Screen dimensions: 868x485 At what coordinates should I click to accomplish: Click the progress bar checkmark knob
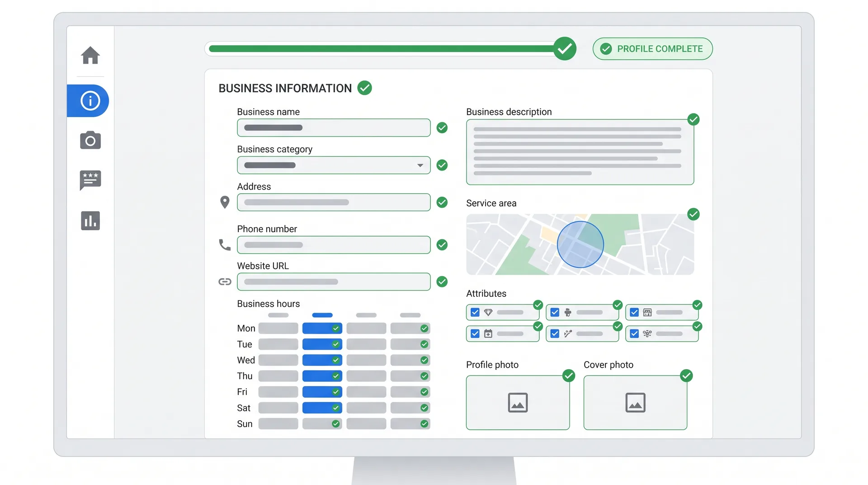coord(565,48)
